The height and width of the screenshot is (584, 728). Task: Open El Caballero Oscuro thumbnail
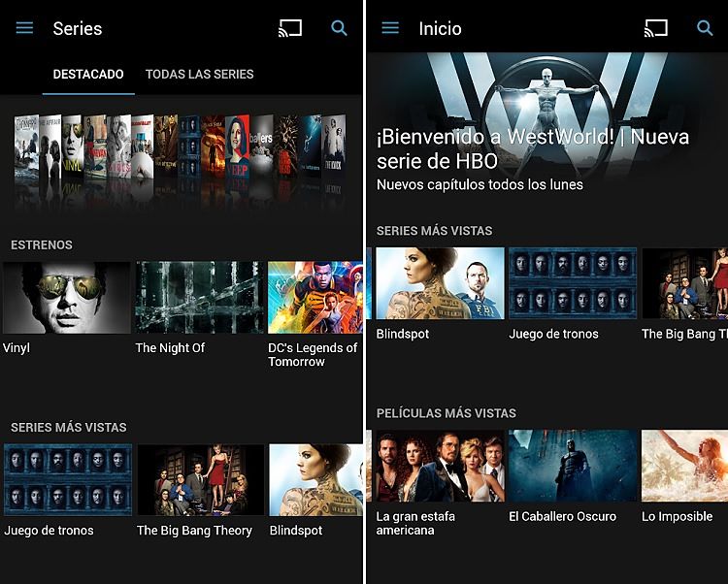coord(573,466)
